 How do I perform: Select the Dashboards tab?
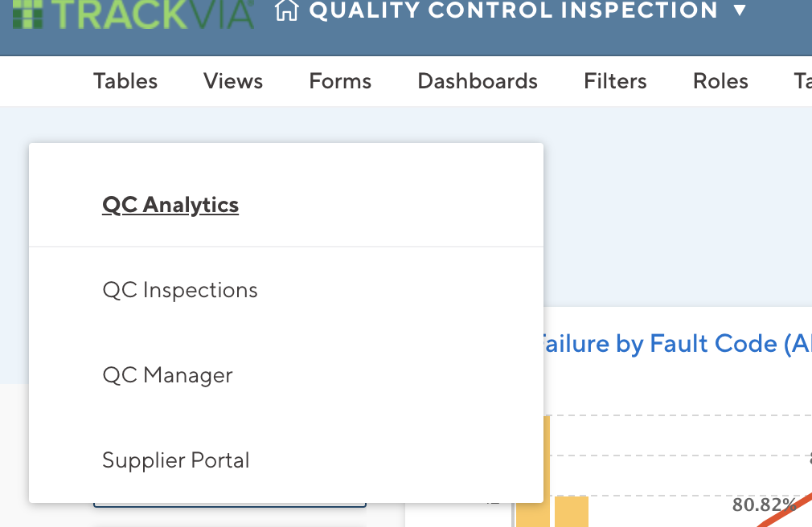pos(478,81)
